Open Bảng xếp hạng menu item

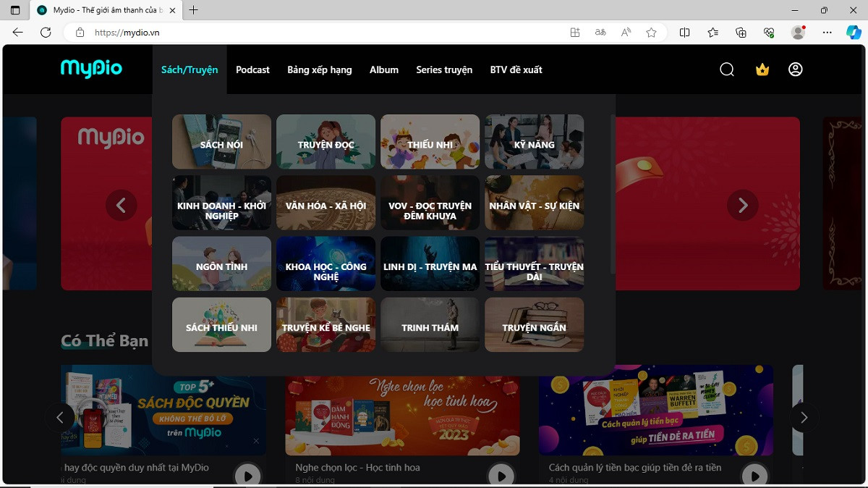[x=320, y=70]
